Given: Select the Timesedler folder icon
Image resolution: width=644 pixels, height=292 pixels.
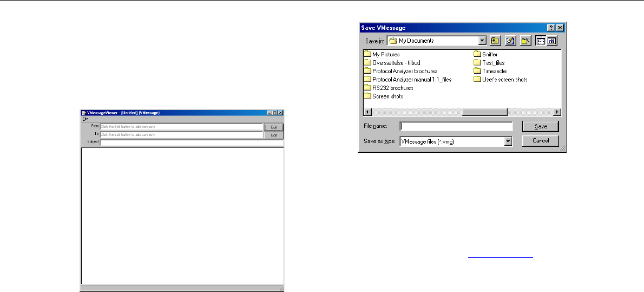Looking at the screenshot, I should (477, 71).
